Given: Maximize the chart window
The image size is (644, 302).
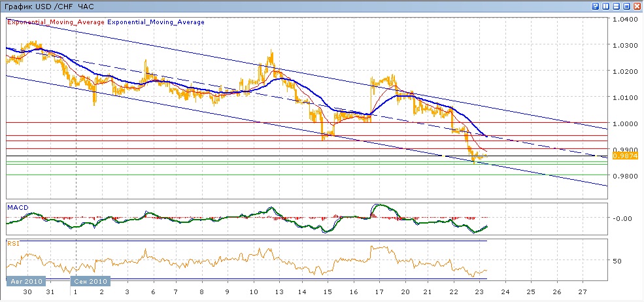Looking at the screenshot, I should coord(626,6).
